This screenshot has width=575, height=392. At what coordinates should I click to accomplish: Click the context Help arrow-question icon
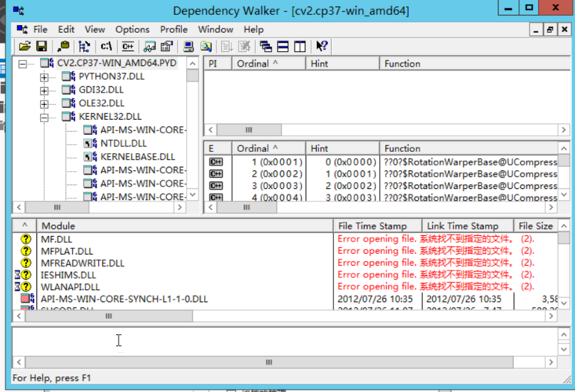tap(322, 46)
